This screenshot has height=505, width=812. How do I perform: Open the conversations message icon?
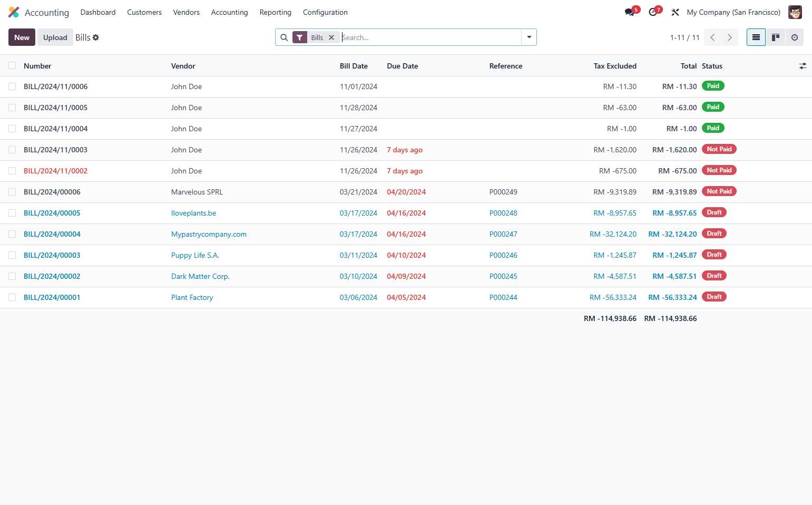coord(629,12)
